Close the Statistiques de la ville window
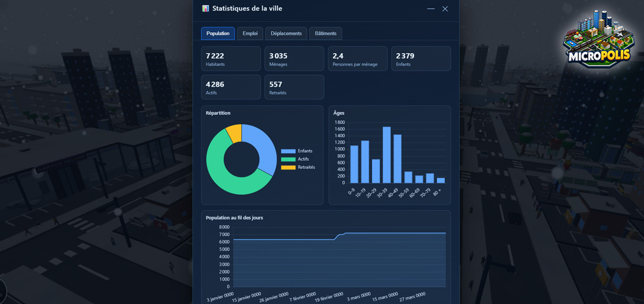 tap(445, 8)
